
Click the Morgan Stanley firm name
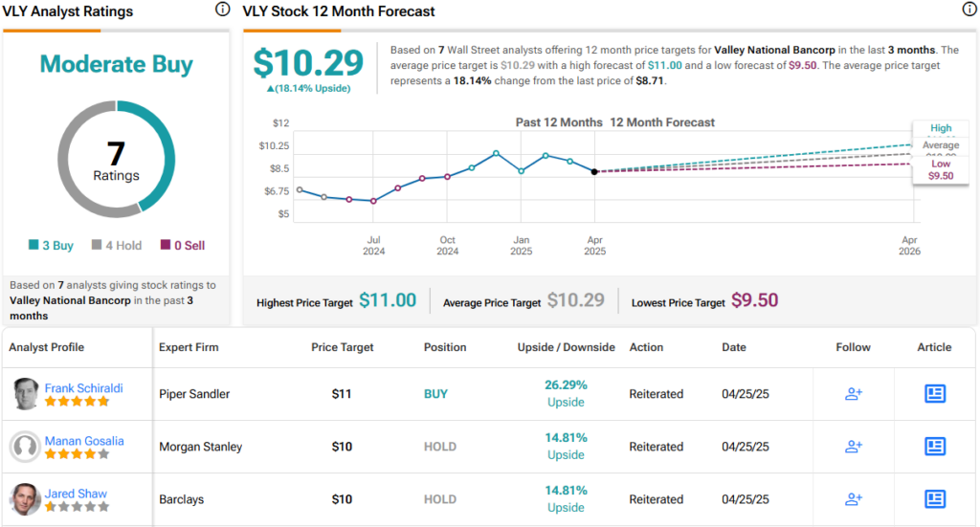(x=201, y=447)
